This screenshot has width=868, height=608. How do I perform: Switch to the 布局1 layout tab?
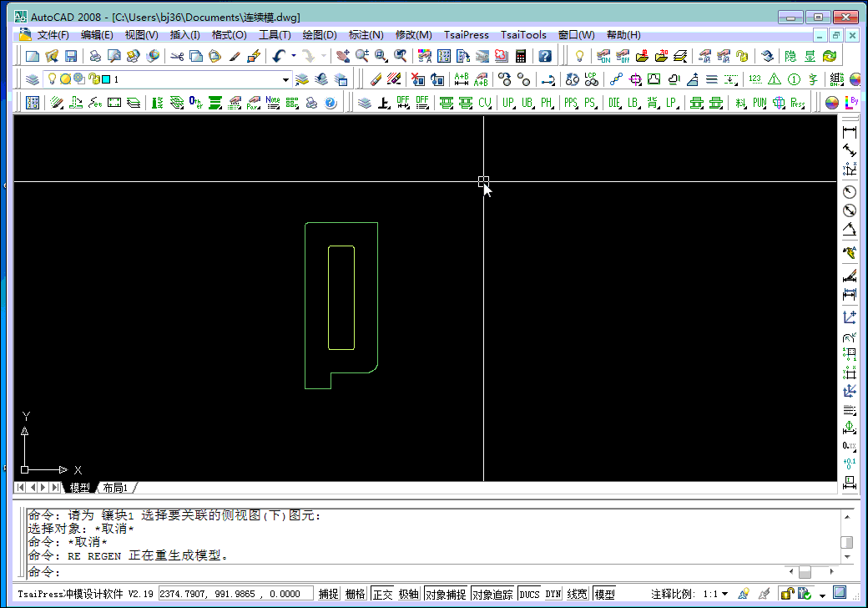(115, 487)
